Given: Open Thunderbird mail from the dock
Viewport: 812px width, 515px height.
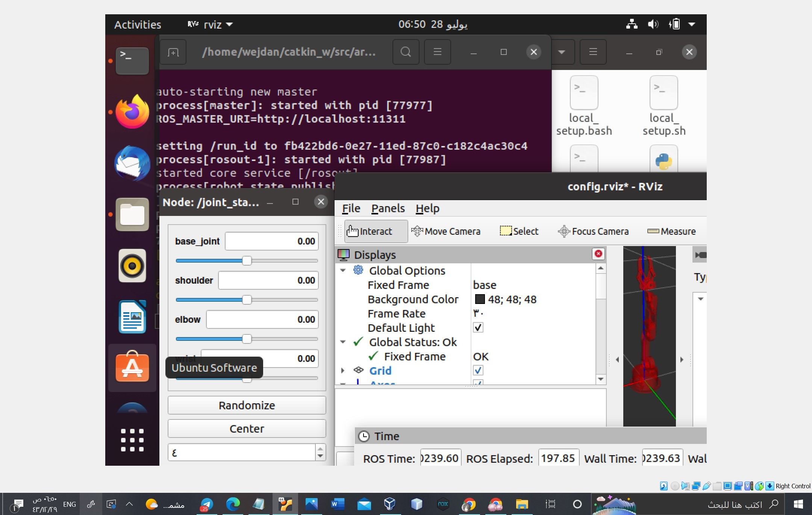Looking at the screenshot, I should pos(132,163).
